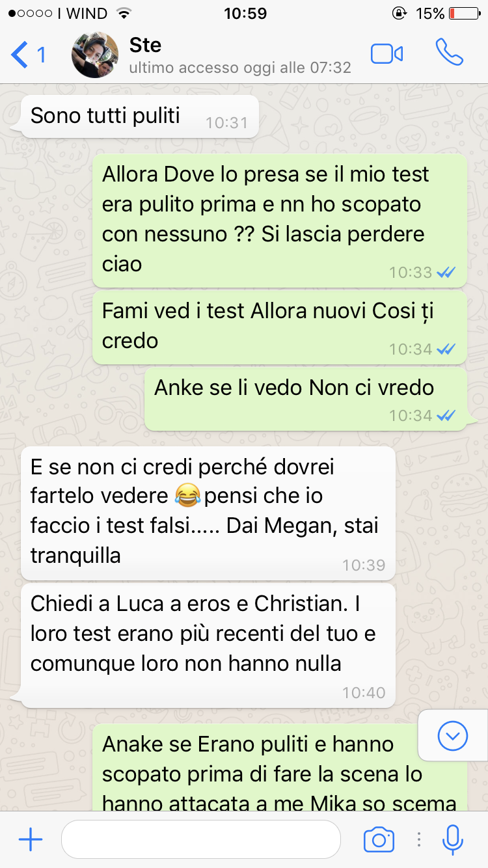Screen dimensions: 488x868
Task: Tap the plus attachment icon
Action: click(x=31, y=839)
